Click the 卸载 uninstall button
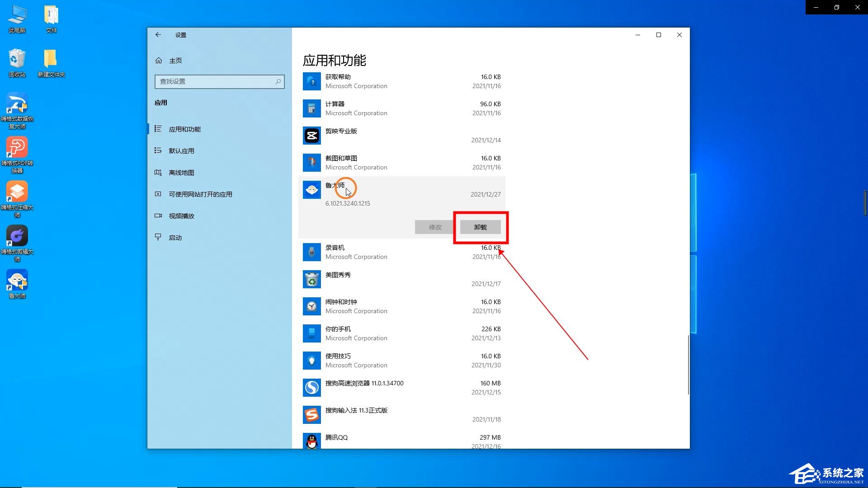The width and height of the screenshot is (868, 488). pos(480,227)
